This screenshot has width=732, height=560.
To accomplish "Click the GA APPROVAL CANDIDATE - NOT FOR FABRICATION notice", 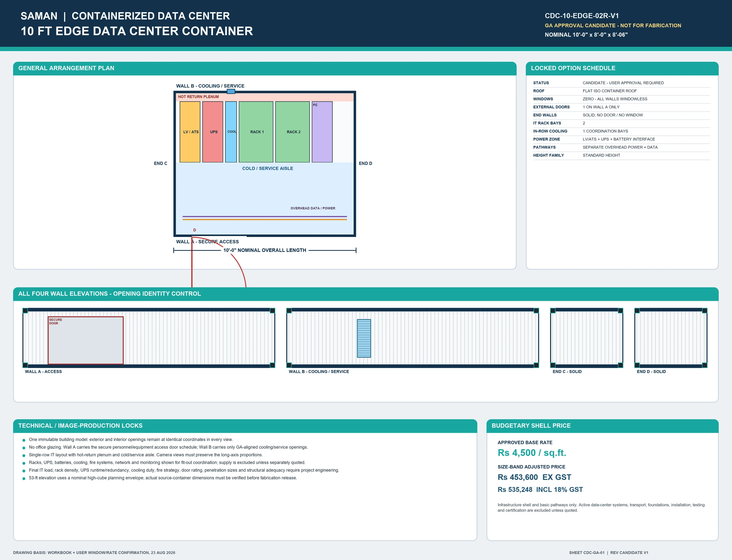I will (x=613, y=25).
